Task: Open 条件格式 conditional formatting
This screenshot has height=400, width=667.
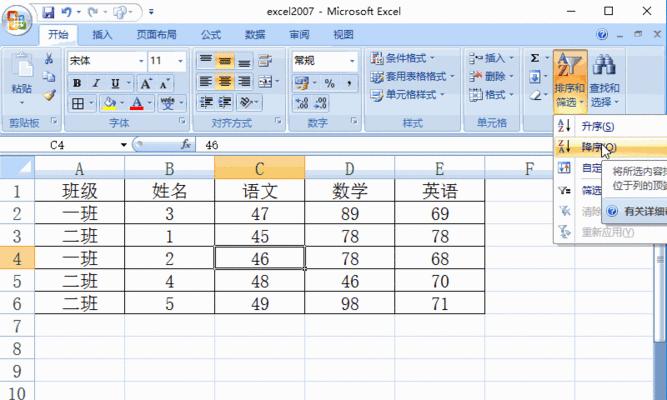Action: pos(402,58)
